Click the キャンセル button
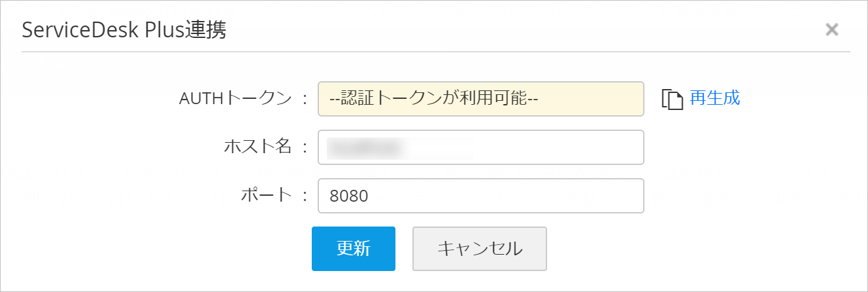The image size is (868, 292). click(479, 249)
